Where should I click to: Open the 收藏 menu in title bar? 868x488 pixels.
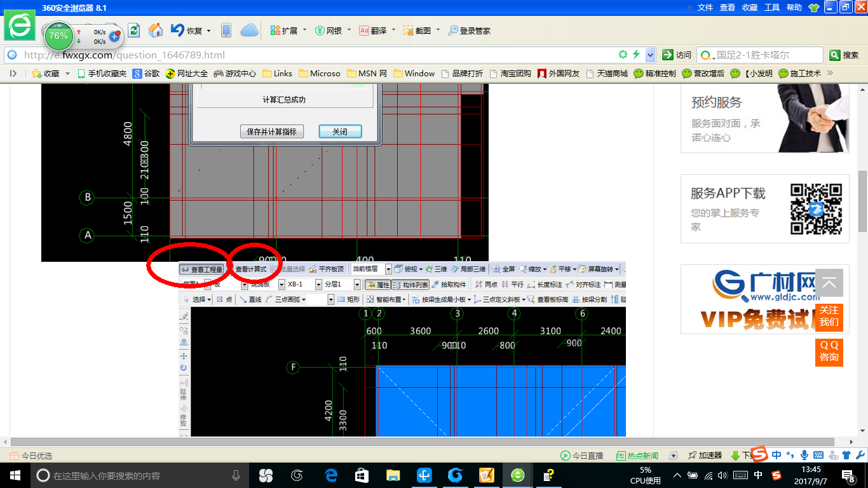[750, 8]
